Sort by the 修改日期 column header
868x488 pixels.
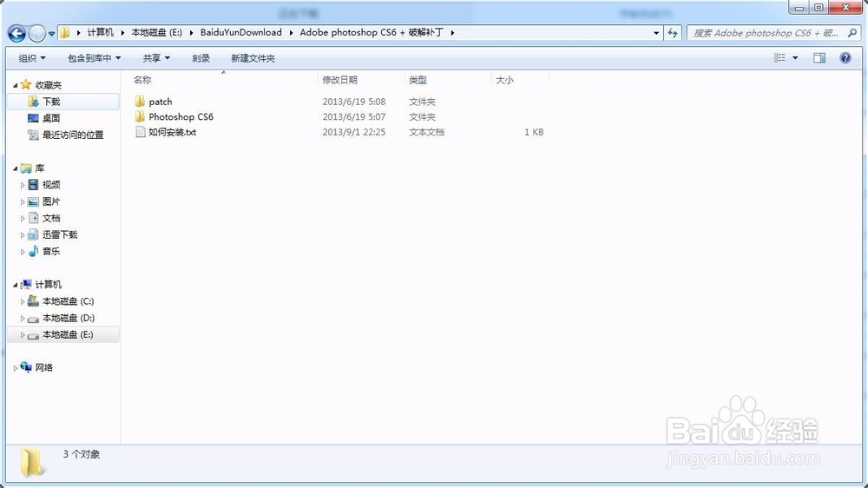[x=340, y=80]
